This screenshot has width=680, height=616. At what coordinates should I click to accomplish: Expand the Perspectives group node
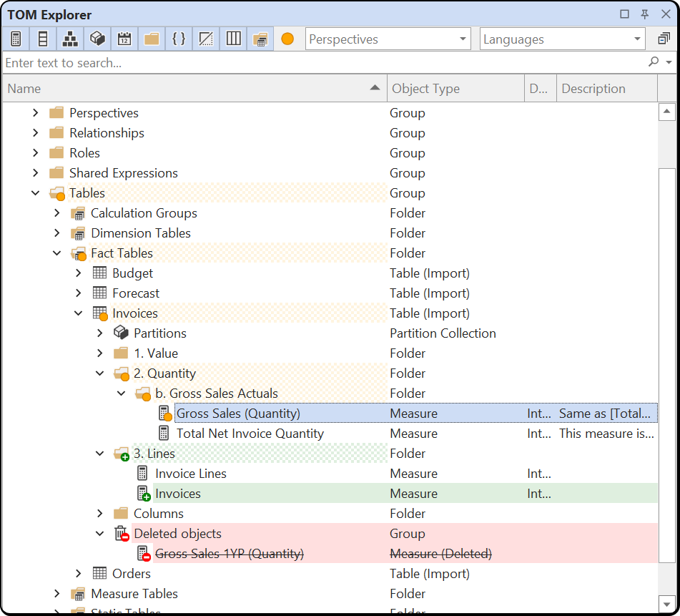tap(36, 113)
